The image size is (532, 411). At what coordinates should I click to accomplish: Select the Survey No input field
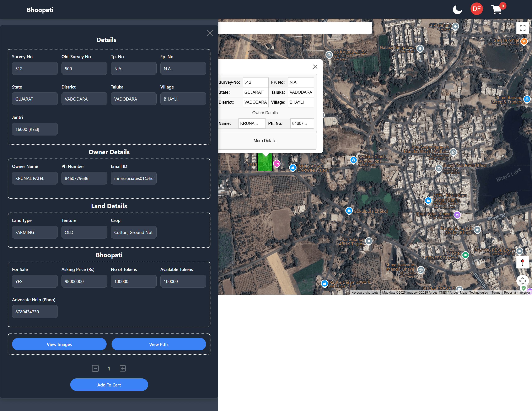tap(35, 68)
